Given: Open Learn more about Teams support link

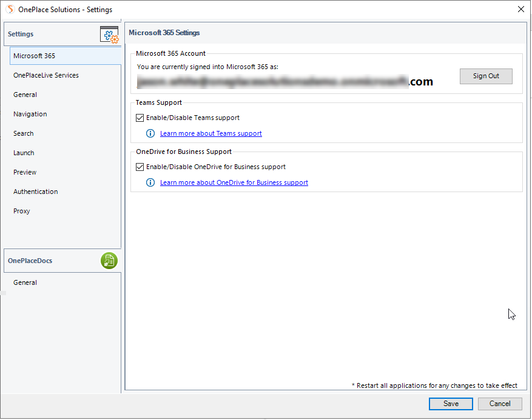Looking at the screenshot, I should click(x=210, y=133).
